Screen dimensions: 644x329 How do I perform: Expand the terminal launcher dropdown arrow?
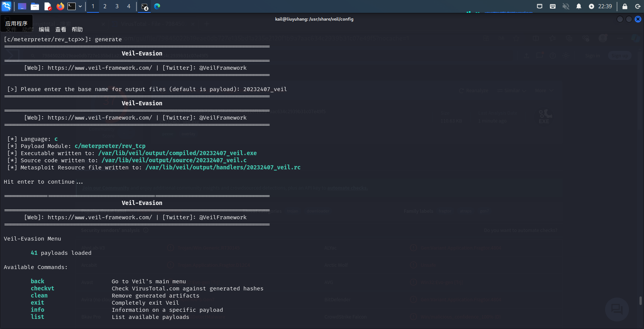pyautogui.click(x=80, y=6)
